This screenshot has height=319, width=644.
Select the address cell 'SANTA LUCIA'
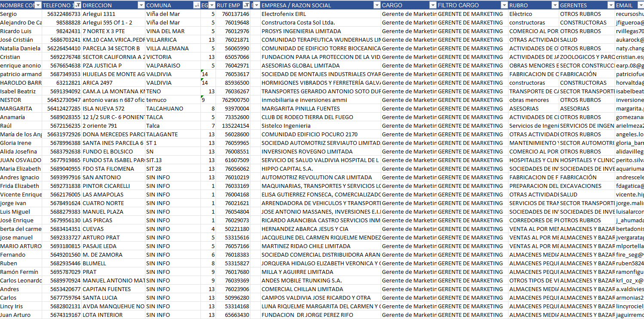pyautogui.click(x=114, y=298)
